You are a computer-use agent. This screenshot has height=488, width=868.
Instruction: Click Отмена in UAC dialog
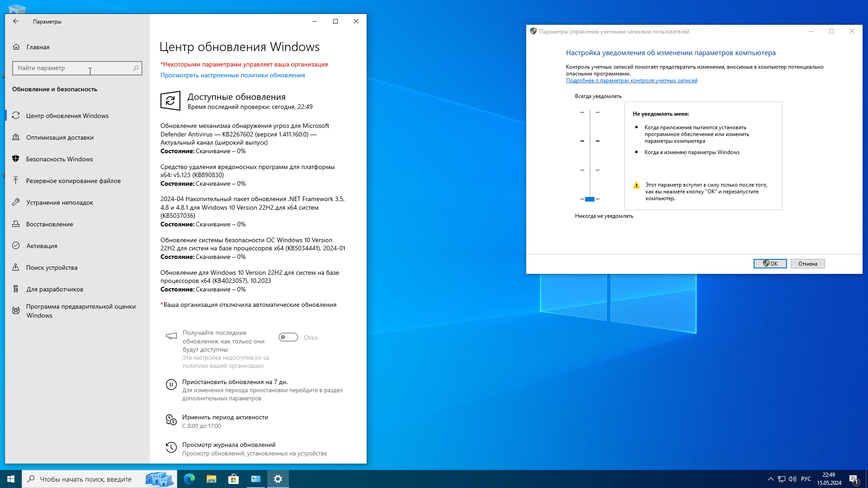807,264
